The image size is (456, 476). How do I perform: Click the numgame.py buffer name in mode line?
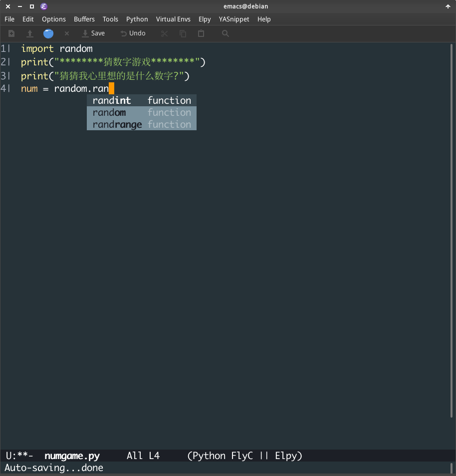pyautogui.click(x=72, y=456)
